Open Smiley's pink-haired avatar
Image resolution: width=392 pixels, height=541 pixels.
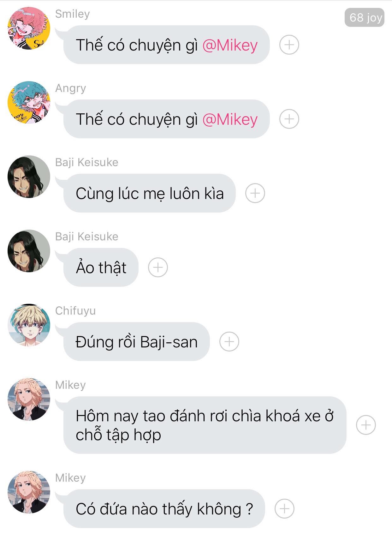point(29,28)
